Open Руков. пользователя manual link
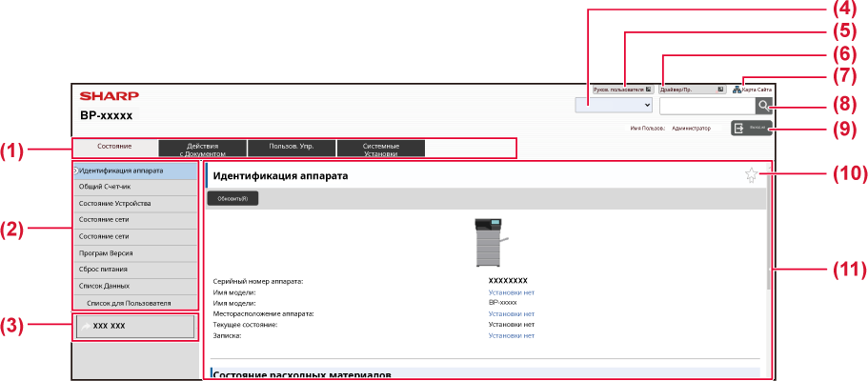 click(621, 89)
